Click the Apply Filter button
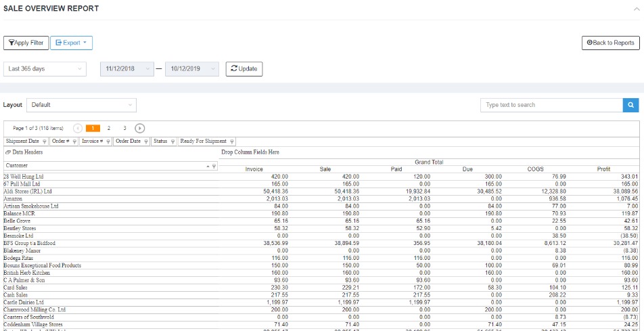644x331 pixels. (26, 43)
